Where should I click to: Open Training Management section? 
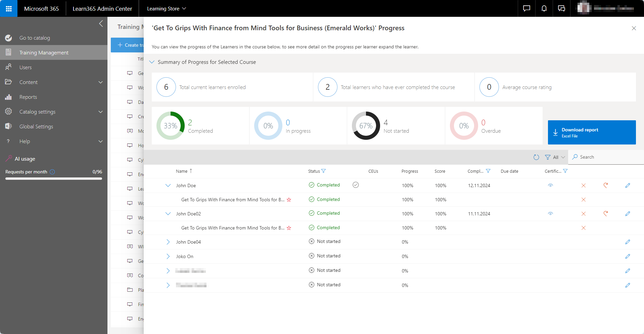click(x=54, y=53)
